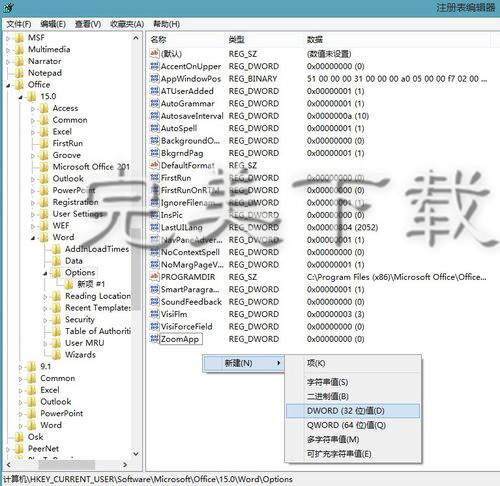This screenshot has width=500, height=486.
Task: Click the Osk folder icon
Action: point(19,437)
